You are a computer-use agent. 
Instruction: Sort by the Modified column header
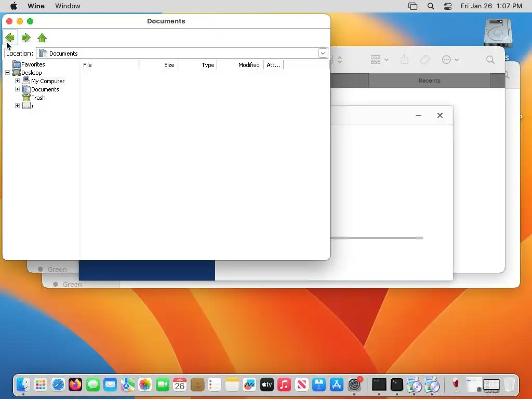click(x=240, y=65)
